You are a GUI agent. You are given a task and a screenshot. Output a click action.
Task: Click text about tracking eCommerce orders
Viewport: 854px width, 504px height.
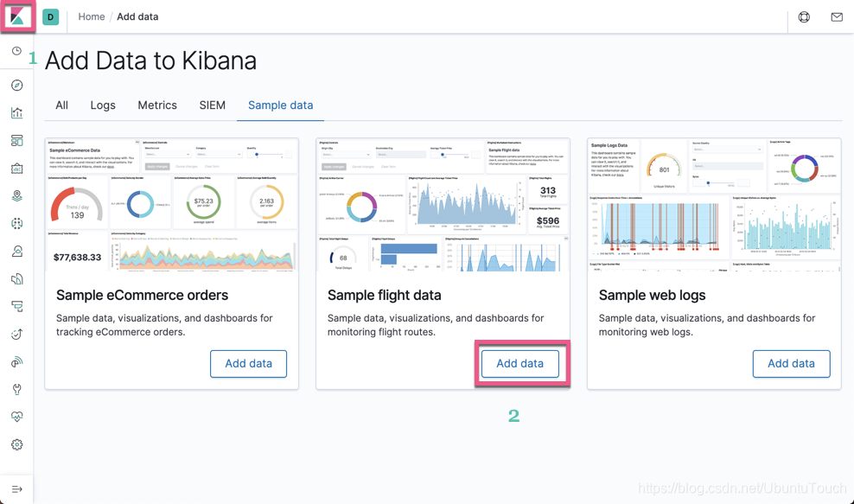[164, 325]
